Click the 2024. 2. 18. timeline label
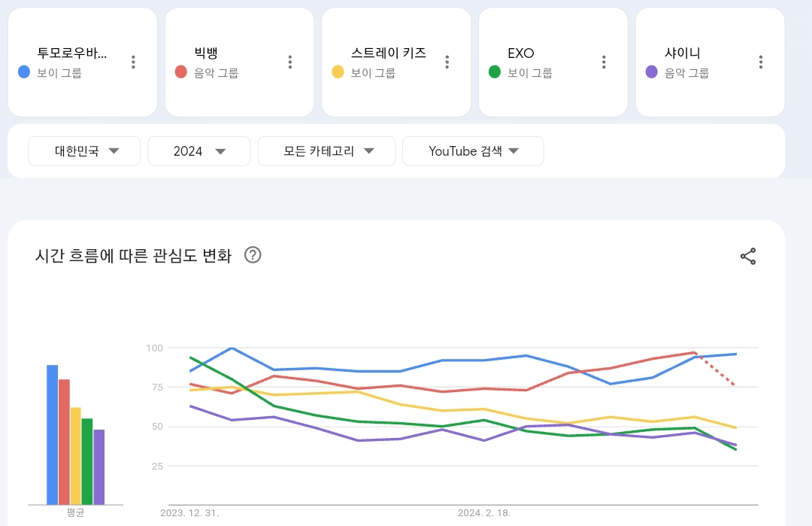 point(484,513)
